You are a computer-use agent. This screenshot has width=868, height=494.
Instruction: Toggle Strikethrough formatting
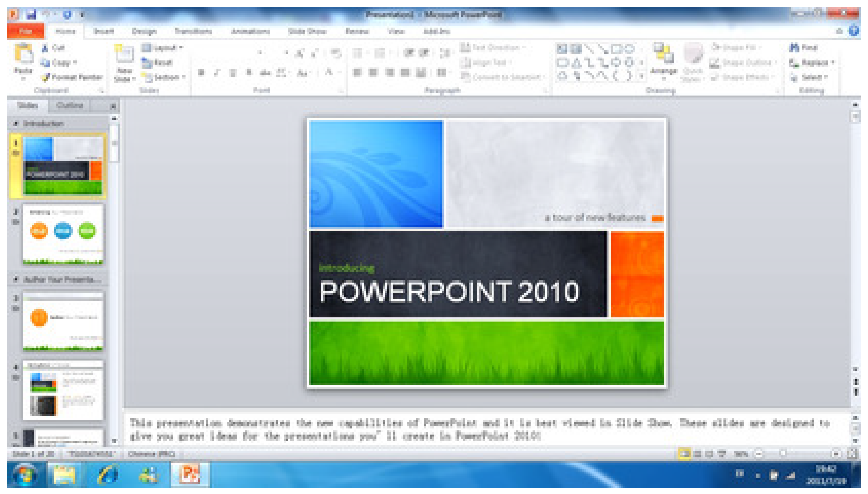point(265,72)
